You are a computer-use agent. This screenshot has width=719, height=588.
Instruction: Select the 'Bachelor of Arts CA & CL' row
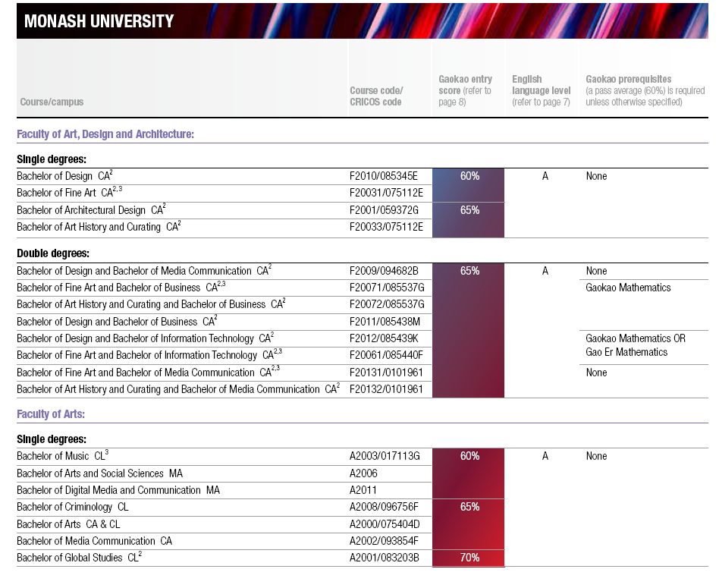(x=69, y=524)
